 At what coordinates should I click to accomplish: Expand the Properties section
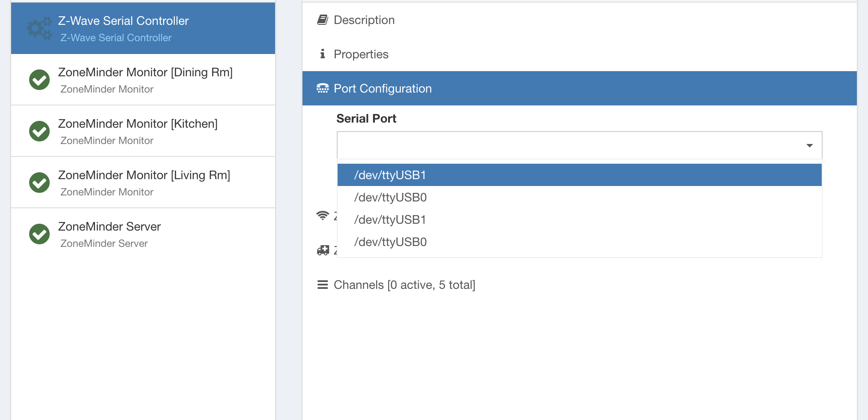coord(361,54)
